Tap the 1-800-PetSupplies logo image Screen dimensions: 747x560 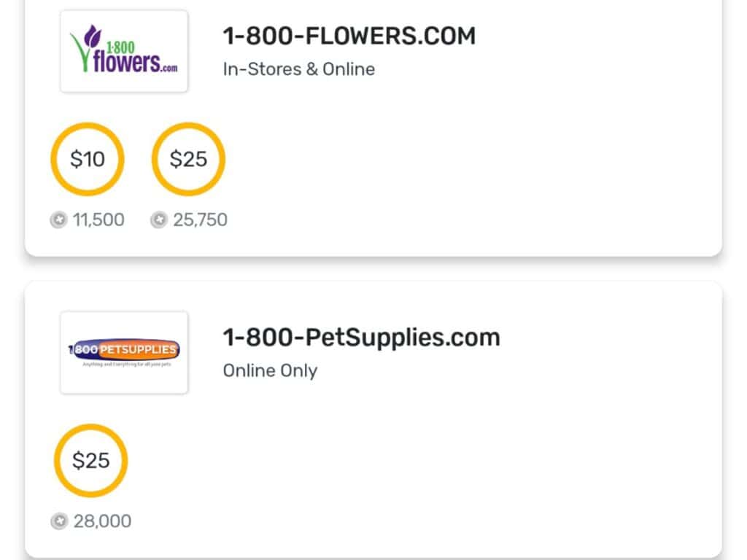pos(124,353)
